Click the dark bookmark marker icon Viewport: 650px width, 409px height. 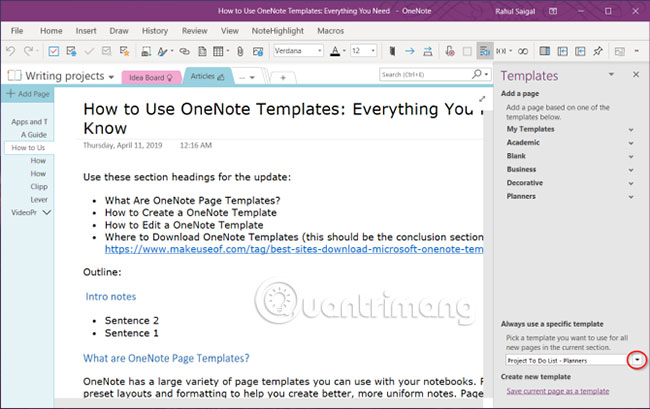(x=392, y=51)
